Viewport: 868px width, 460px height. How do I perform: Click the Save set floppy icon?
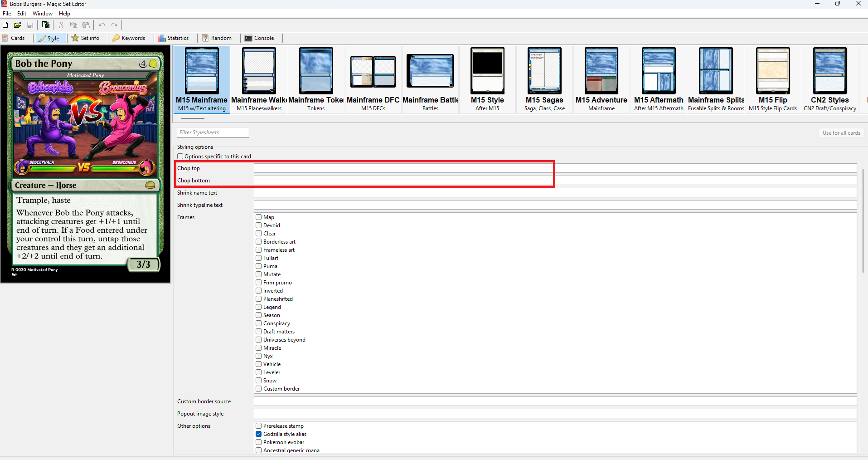[x=30, y=25]
